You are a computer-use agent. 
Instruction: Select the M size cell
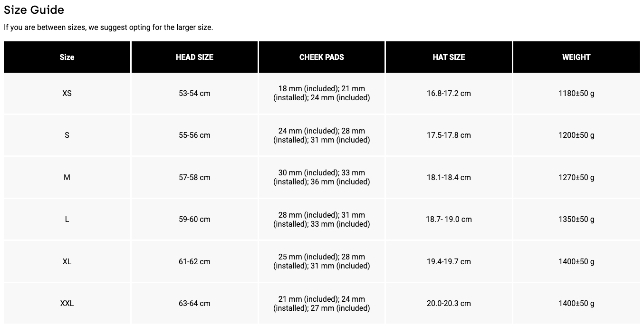point(67,177)
